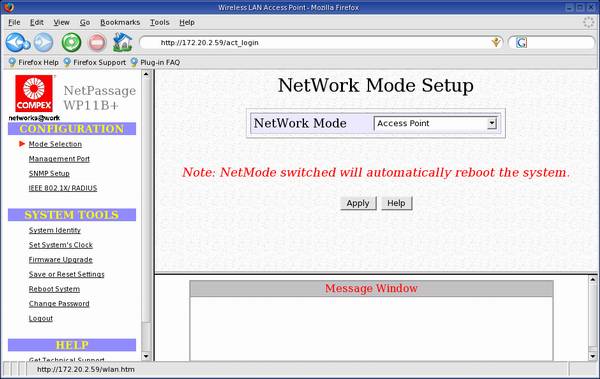Image resolution: width=600 pixels, height=379 pixels.
Task: Open the Home page icon
Action: (122, 42)
